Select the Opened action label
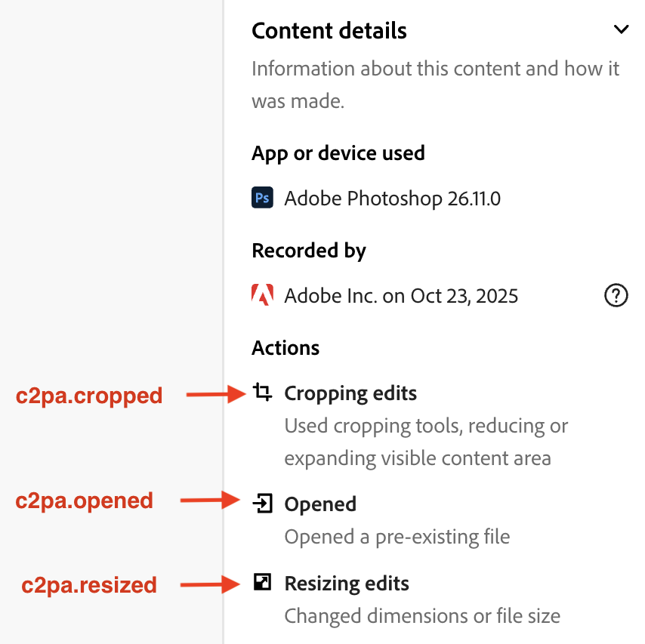The width and height of the screenshot is (645, 644). [320, 504]
